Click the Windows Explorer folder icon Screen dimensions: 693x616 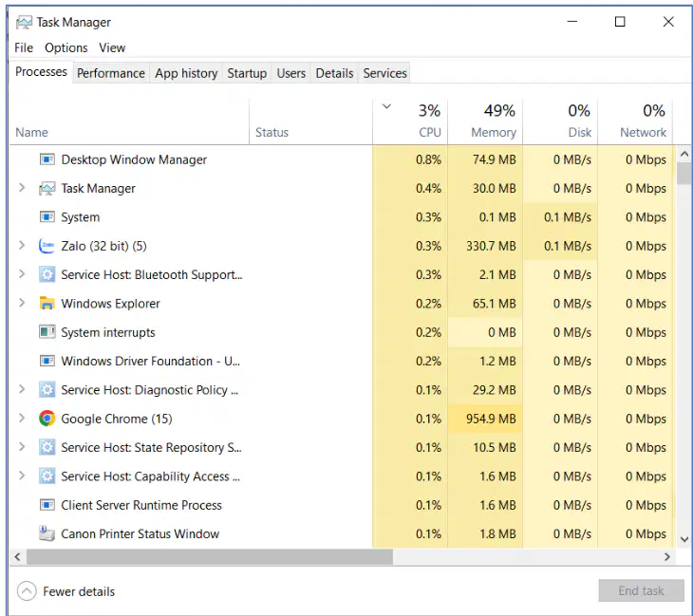[x=47, y=303]
